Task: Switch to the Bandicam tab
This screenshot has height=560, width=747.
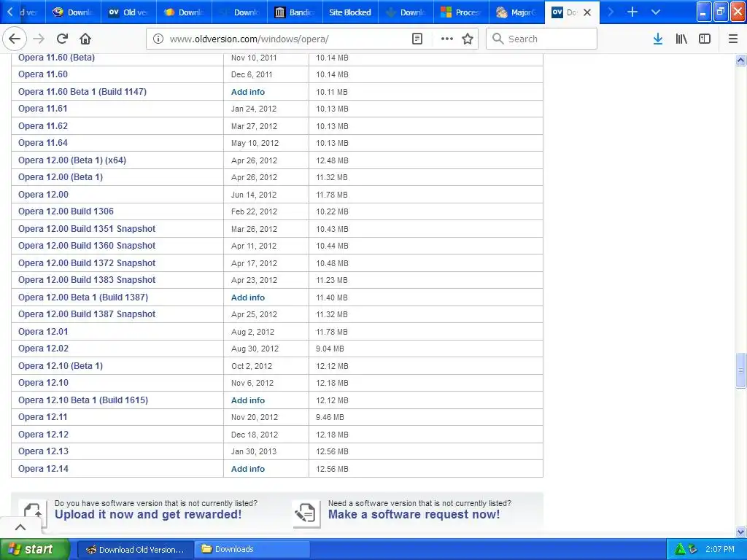Action: click(x=295, y=12)
